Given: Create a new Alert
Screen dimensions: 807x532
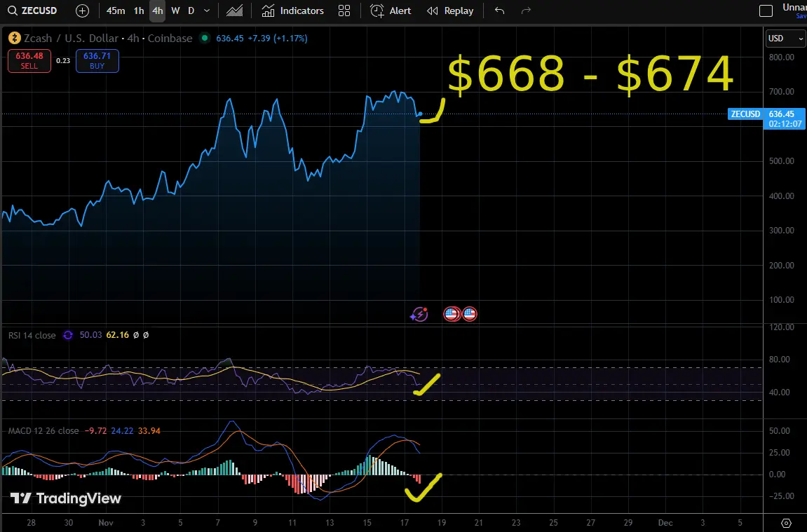Looking at the screenshot, I should [391, 11].
